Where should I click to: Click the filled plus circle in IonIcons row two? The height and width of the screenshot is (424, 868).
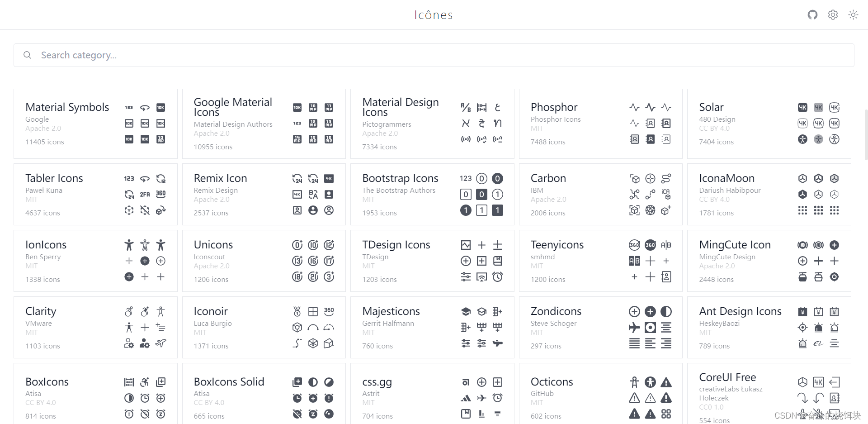(145, 261)
